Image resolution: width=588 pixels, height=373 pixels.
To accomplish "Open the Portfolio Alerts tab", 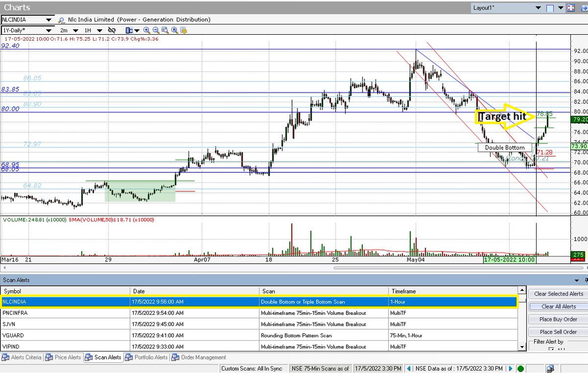I will click(147, 357).
